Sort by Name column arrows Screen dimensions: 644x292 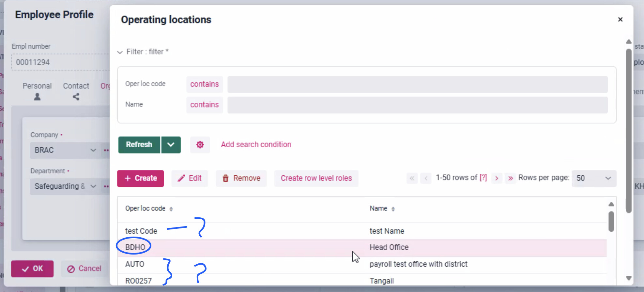[393, 209]
